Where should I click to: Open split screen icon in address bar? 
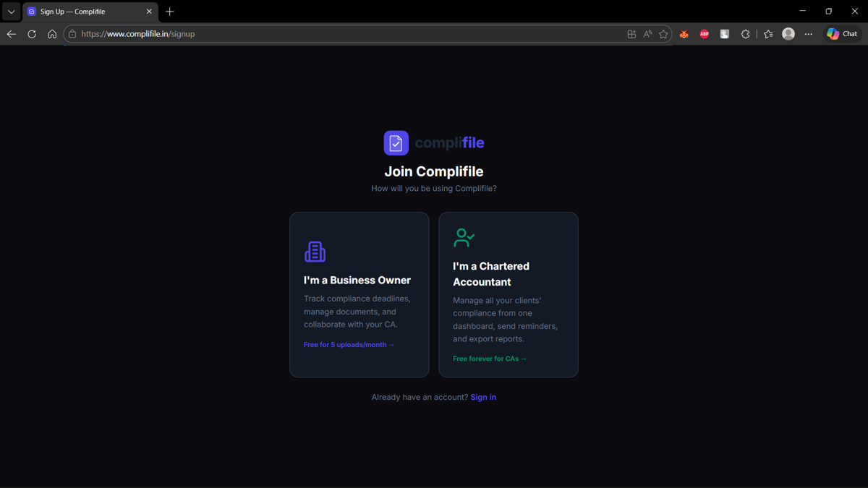click(631, 34)
